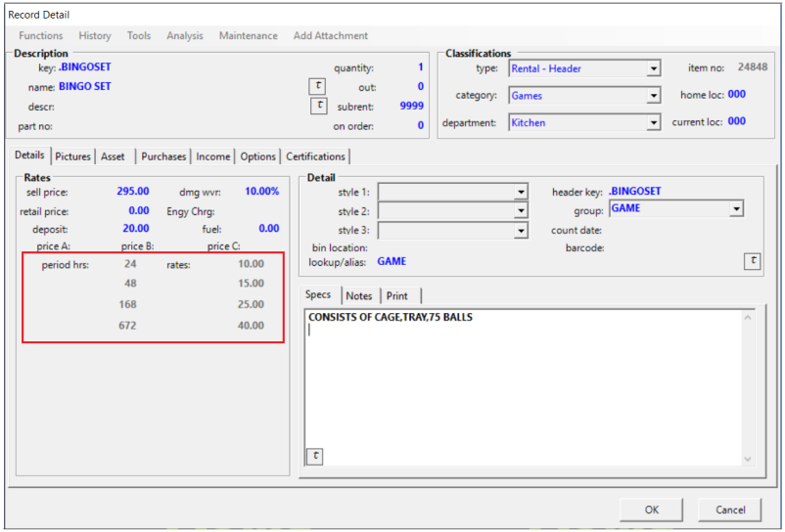Click the quantity value 1

[x=421, y=67]
